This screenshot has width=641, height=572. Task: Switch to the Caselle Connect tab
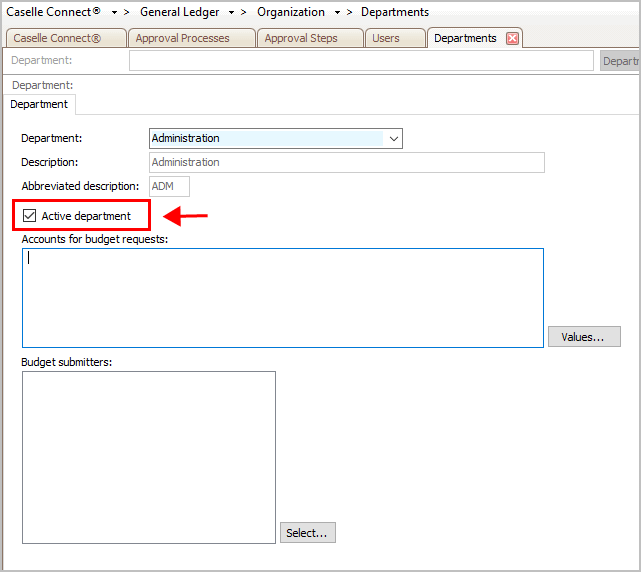(x=65, y=38)
